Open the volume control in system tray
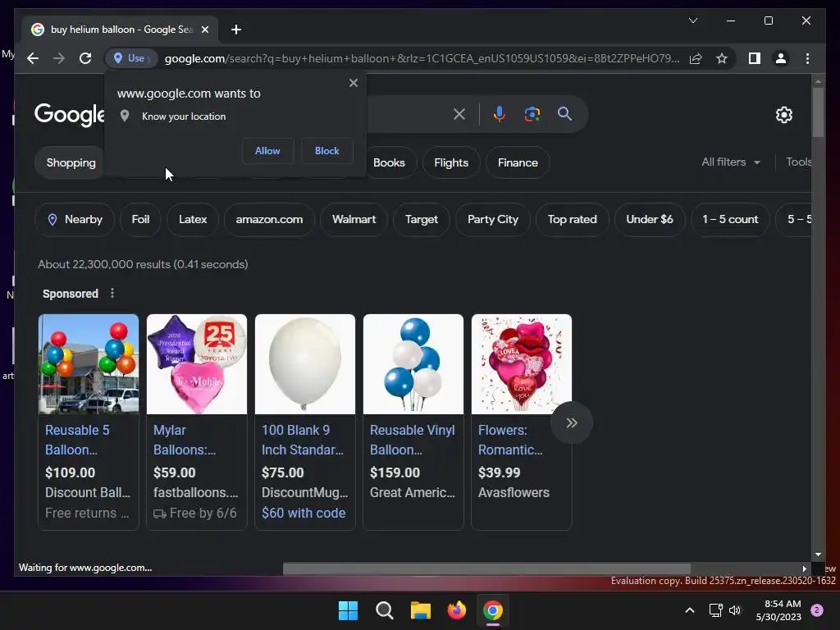The height and width of the screenshot is (630, 840). (x=735, y=610)
